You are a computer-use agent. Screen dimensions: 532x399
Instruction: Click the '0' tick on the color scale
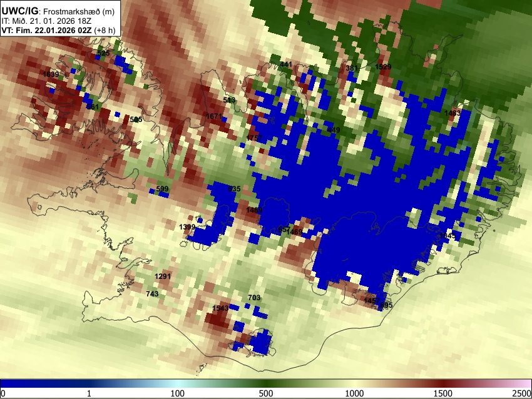coord(3,393)
